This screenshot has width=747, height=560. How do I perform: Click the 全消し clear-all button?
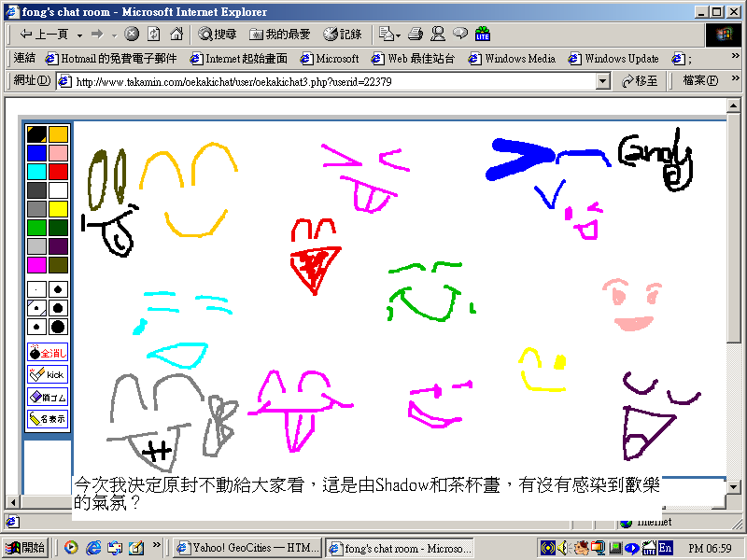pyautogui.click(x=47, y=353)
